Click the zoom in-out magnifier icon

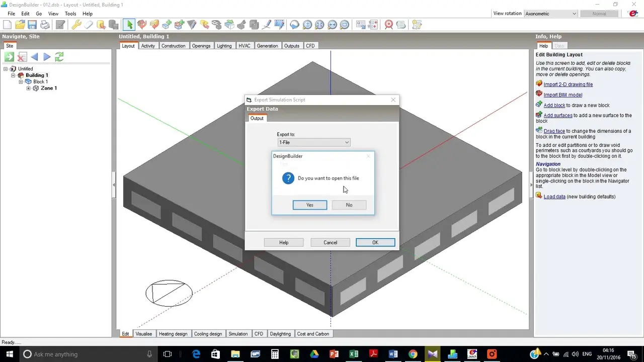pyautogui.click(x=307, y=24)
